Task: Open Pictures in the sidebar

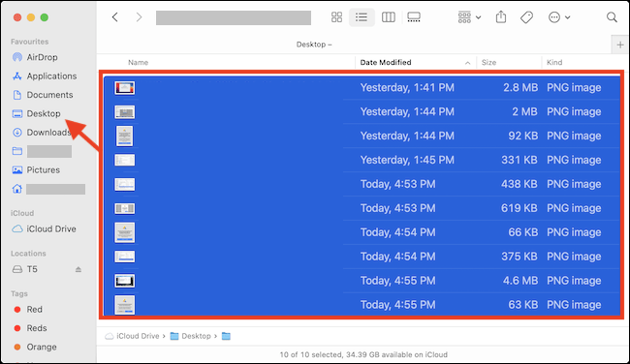Action: coord(36,170)
